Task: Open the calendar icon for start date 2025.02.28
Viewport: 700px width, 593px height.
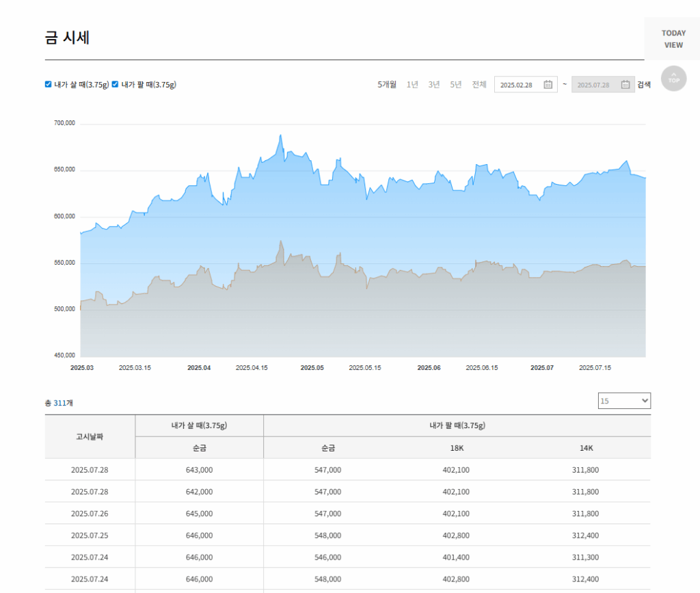Action: 548,85
